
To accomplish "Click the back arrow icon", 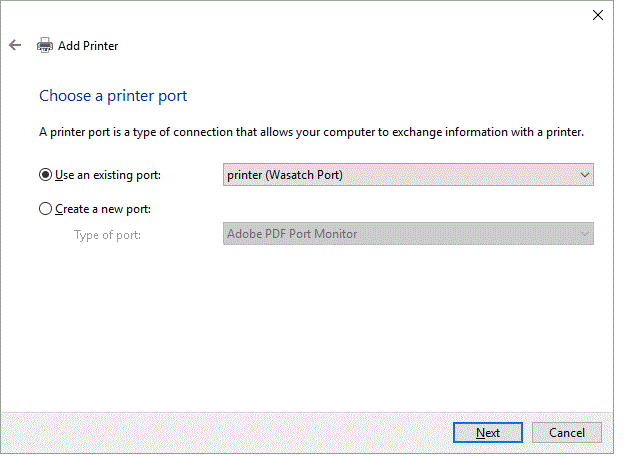I will [x=15, y=45].
